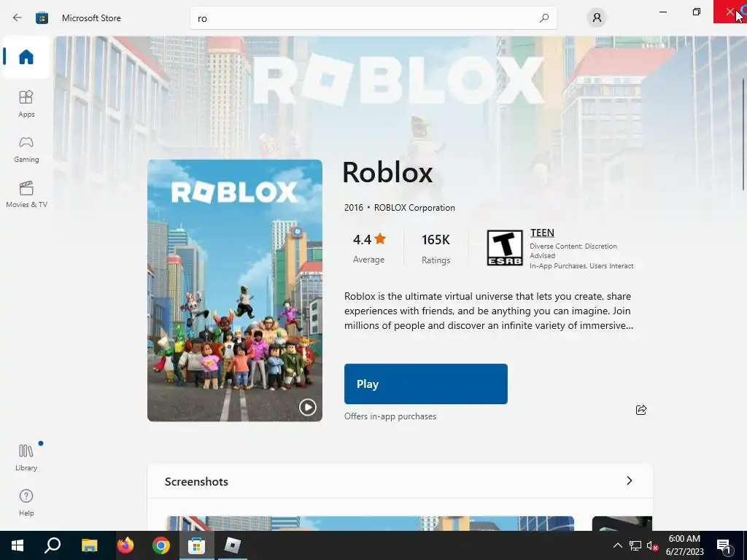Click the blue Play button
The width and height of the screenshot is (747, 560).
point(426,384)
